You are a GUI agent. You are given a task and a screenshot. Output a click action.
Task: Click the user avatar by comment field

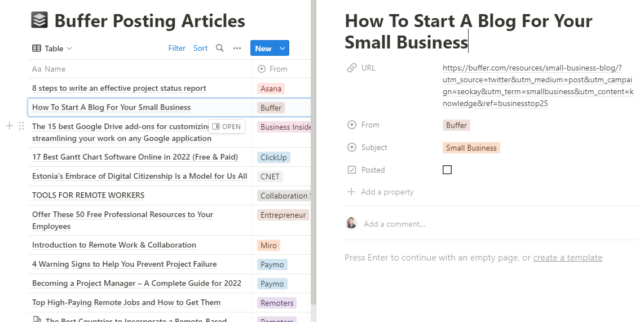(x=351, y=223)
